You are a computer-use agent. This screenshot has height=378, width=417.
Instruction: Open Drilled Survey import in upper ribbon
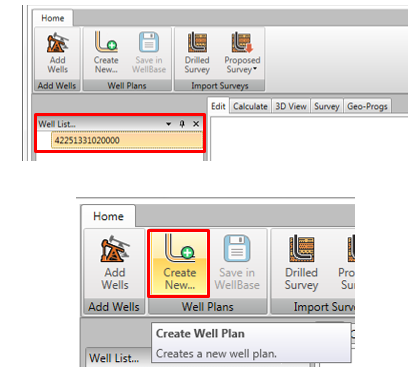click(197, 53)
